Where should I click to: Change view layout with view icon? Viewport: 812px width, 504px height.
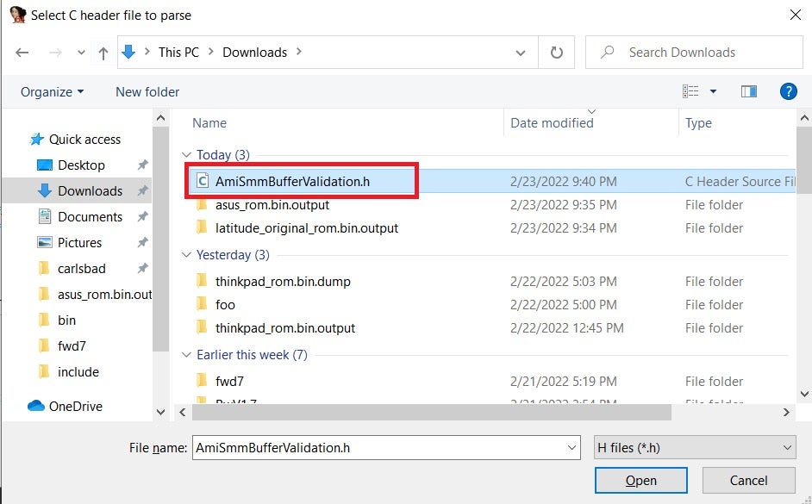click(x=691, y=91)
